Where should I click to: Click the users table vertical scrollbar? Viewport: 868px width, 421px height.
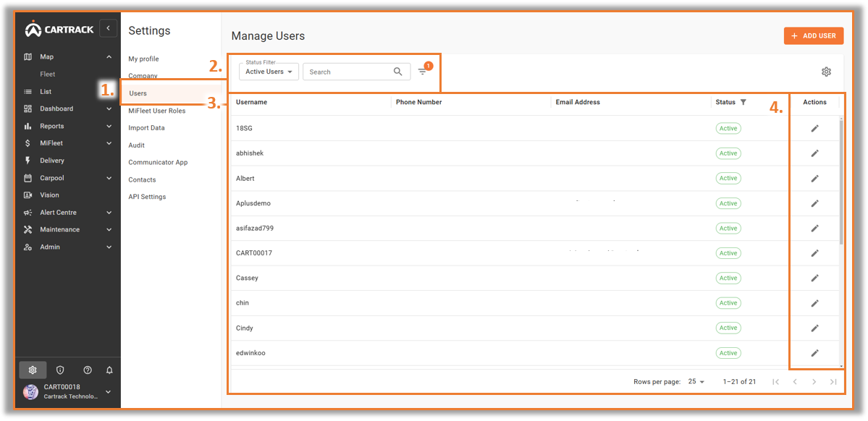click(x=841, y=182)
